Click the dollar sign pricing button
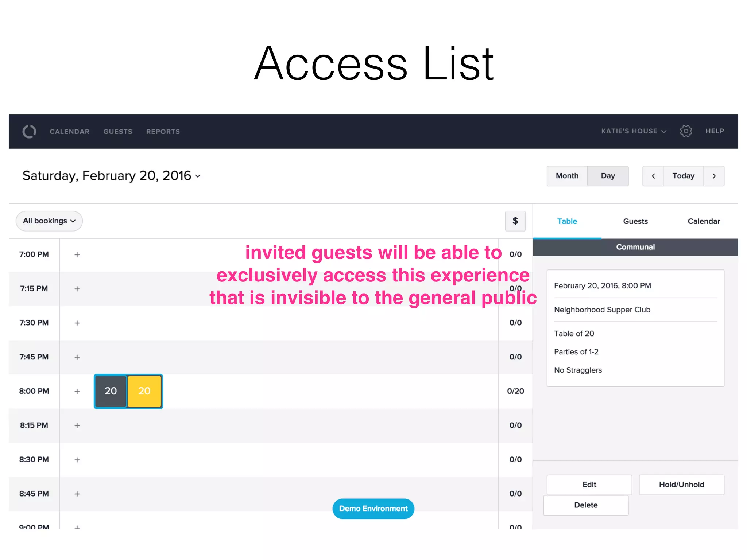 click(x=515, y=221)
